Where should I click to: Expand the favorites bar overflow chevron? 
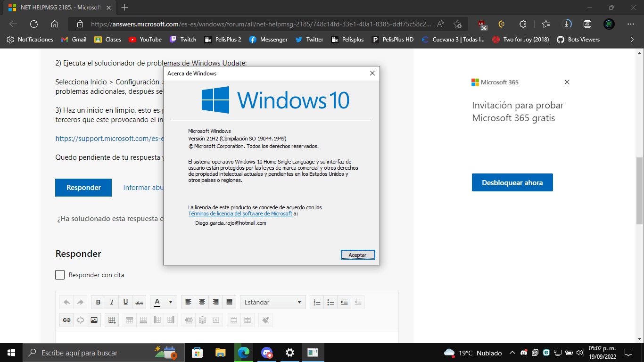pyautogui.click(x=632, y=40)
